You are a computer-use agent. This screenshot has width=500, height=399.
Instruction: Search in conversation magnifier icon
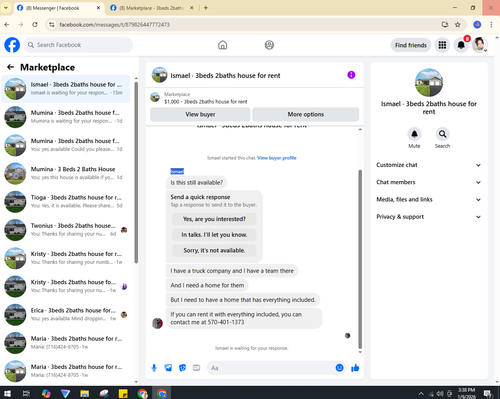coord(442,134)
